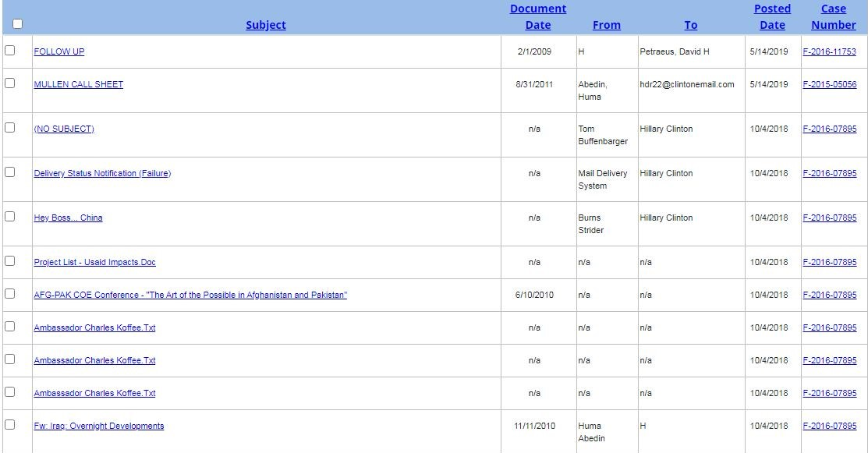868x453 pixels.
Task: Sort by Document Date column
Action: click(538, 16)
